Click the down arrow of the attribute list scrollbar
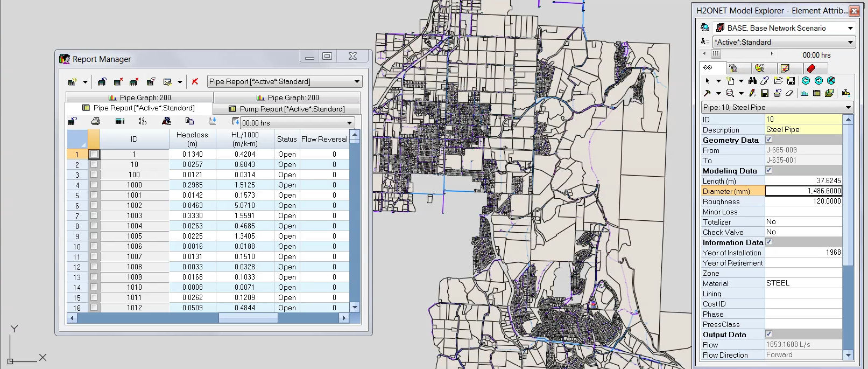This screenshot has height=369, width=868. click(x=849, y=355)
